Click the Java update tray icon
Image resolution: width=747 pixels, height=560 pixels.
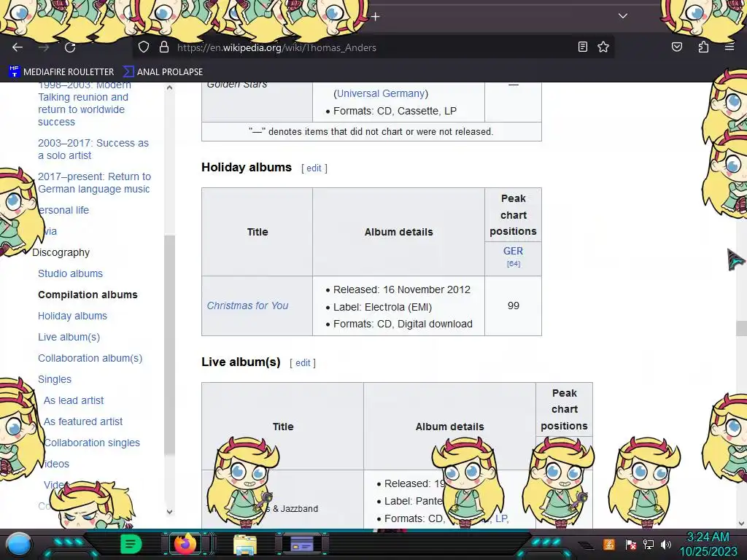609,544
